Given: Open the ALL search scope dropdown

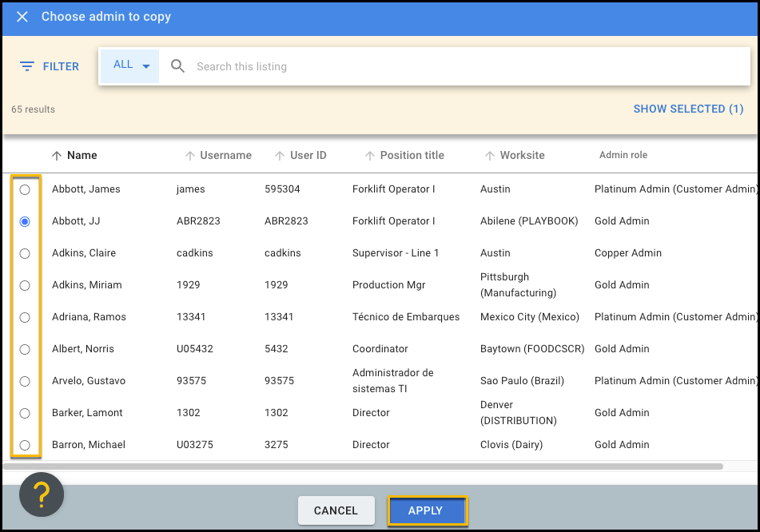Looking at the screenshot, I should point(130,66).
